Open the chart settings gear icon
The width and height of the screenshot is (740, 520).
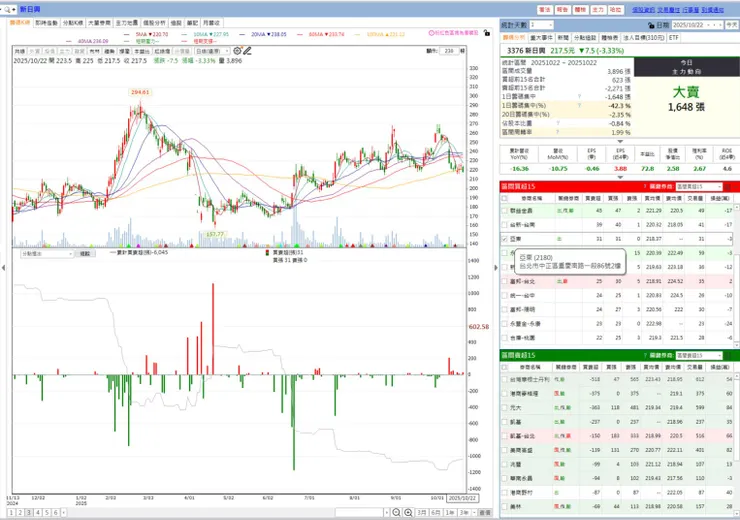pyautogui.click(x=237, y=50)
